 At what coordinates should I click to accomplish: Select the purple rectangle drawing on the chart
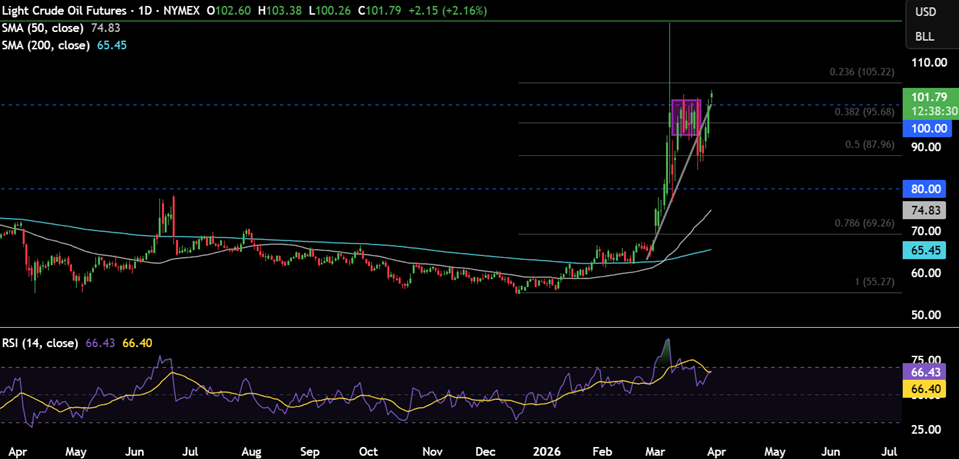685,117
